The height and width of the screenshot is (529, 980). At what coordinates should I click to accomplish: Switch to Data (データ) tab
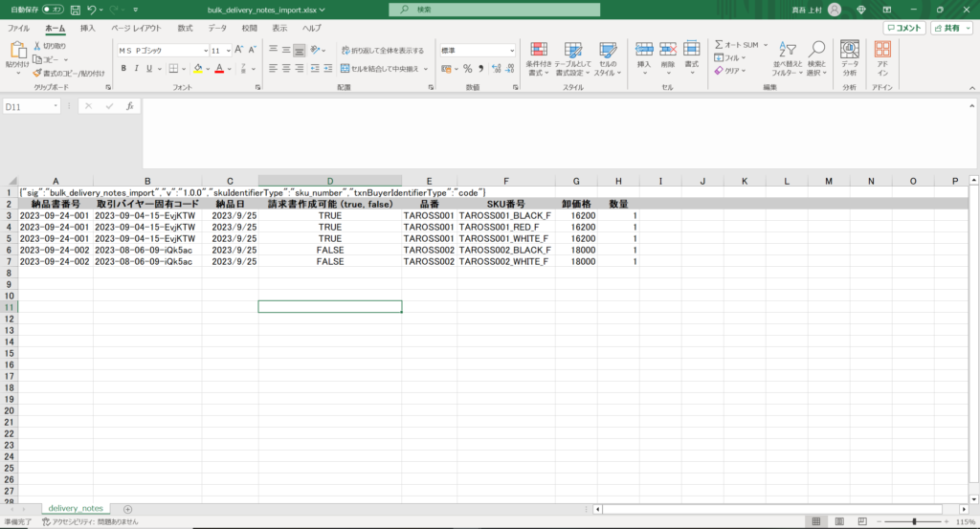(x=217, y=28)
